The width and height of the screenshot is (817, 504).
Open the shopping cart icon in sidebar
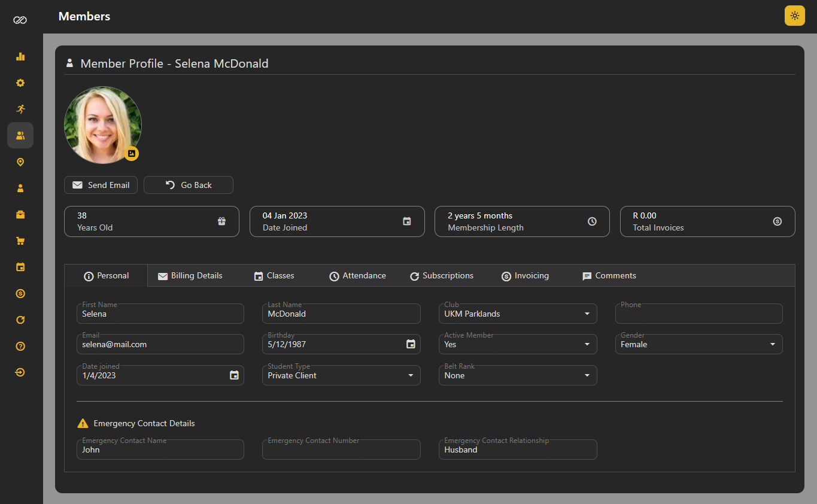[x=20, y=241]
